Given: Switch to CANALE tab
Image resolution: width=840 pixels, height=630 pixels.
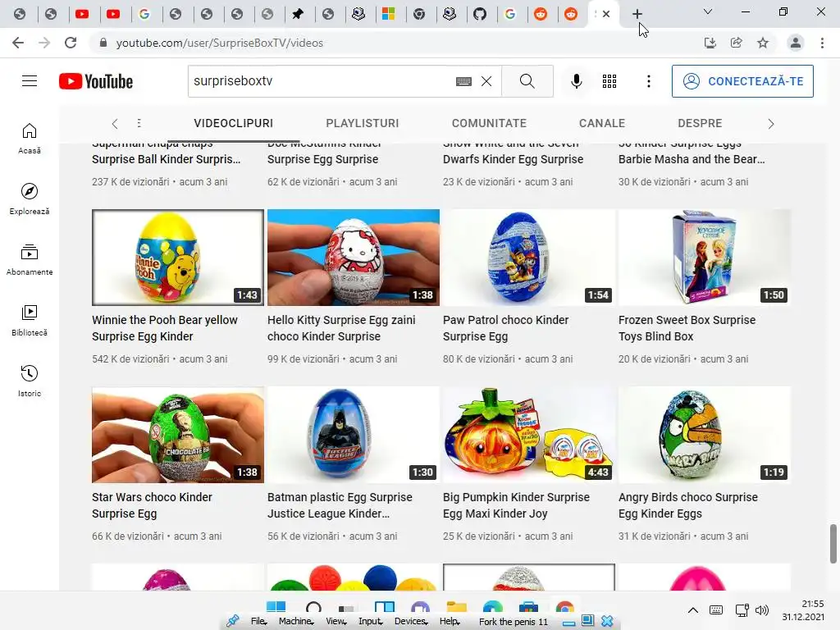Looking at the screenshot, I should (x=602, y=123).
